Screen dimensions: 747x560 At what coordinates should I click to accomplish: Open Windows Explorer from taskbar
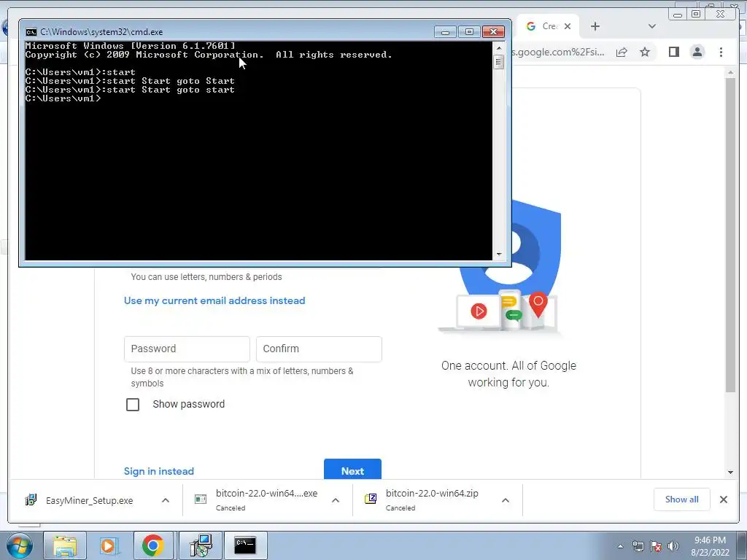click(65, 545)
